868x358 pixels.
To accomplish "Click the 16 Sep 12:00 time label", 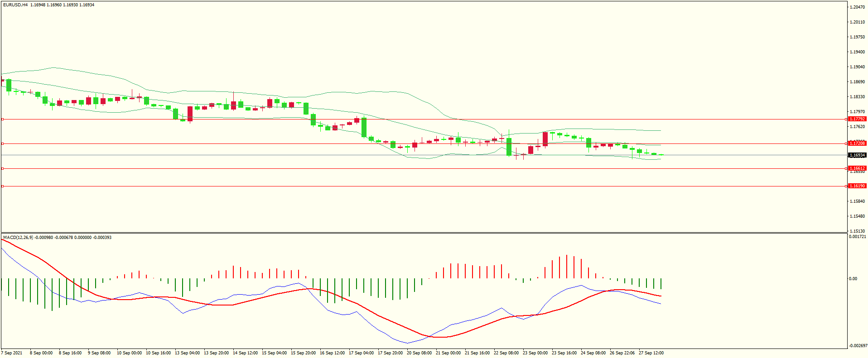I will [332, 353].
